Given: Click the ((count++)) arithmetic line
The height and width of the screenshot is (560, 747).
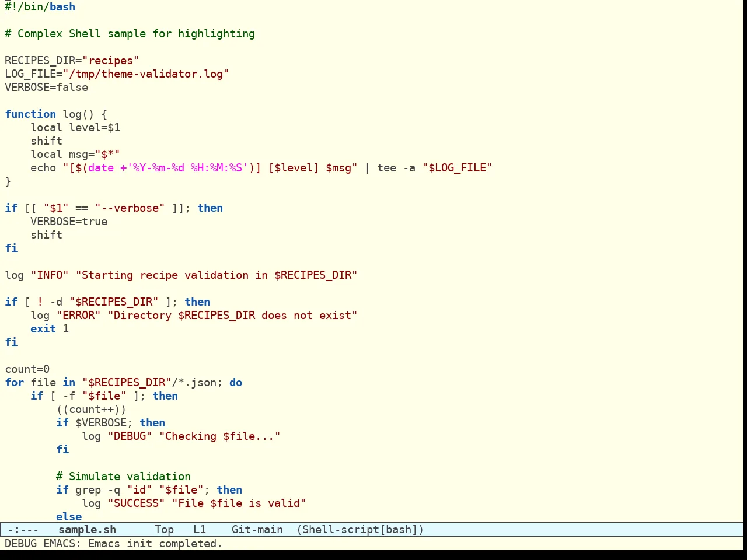Looking at the screenshot, I should pyautogui.click(x=91, y=409).
